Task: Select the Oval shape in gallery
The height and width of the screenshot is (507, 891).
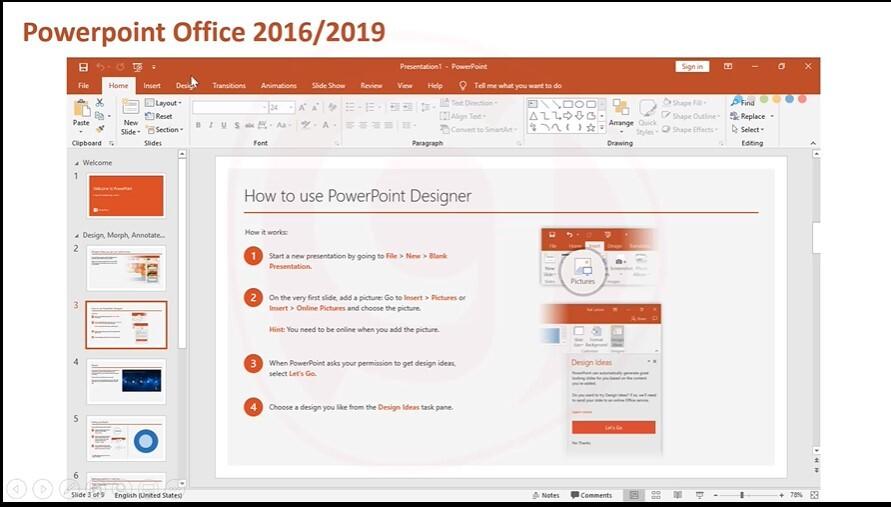Action: (579, 104)
